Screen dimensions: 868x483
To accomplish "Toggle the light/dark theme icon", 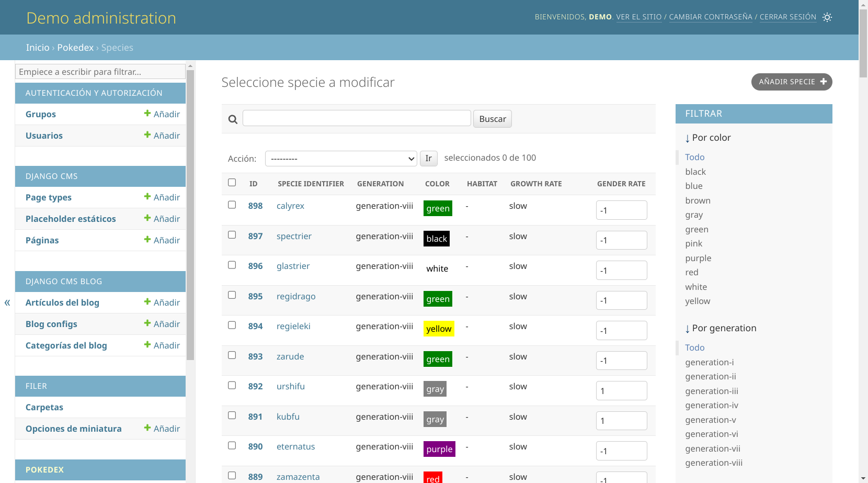I will (x=827, y=17).
